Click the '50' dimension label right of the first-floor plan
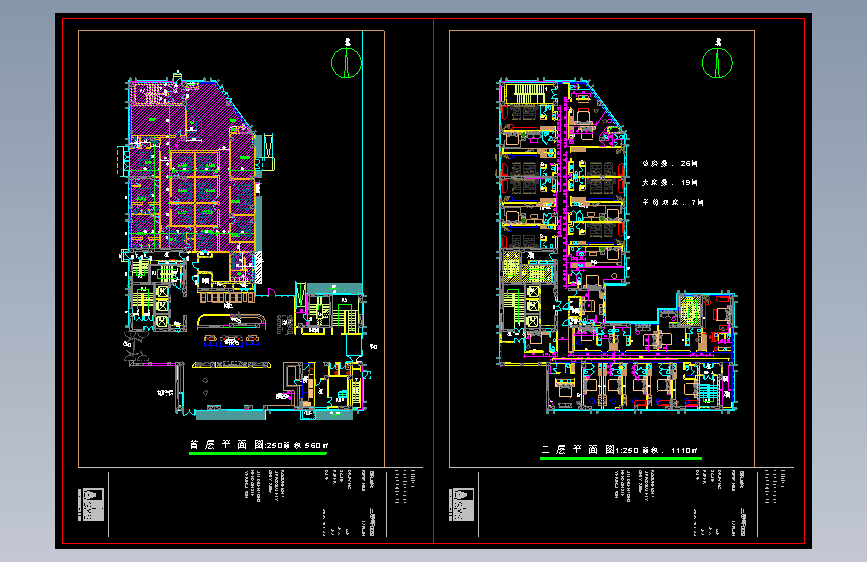This screenshot has height=562, width=867. [x=374, y=347]
